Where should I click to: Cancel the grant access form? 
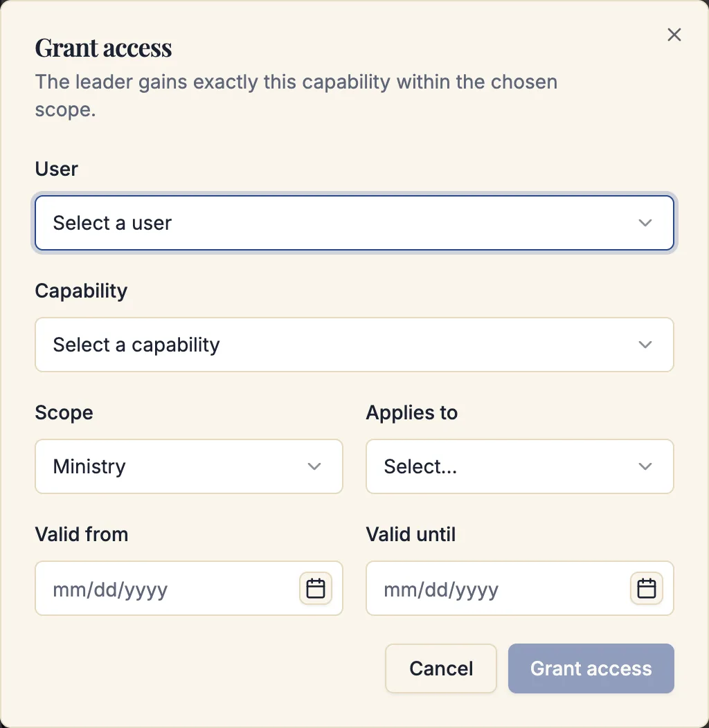point(441,668)
